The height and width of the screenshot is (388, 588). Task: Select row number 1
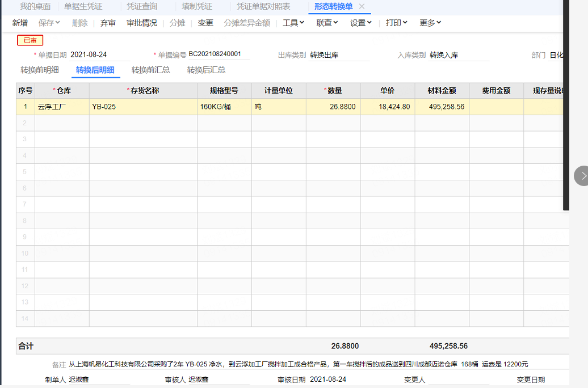(x=26, y=107)
